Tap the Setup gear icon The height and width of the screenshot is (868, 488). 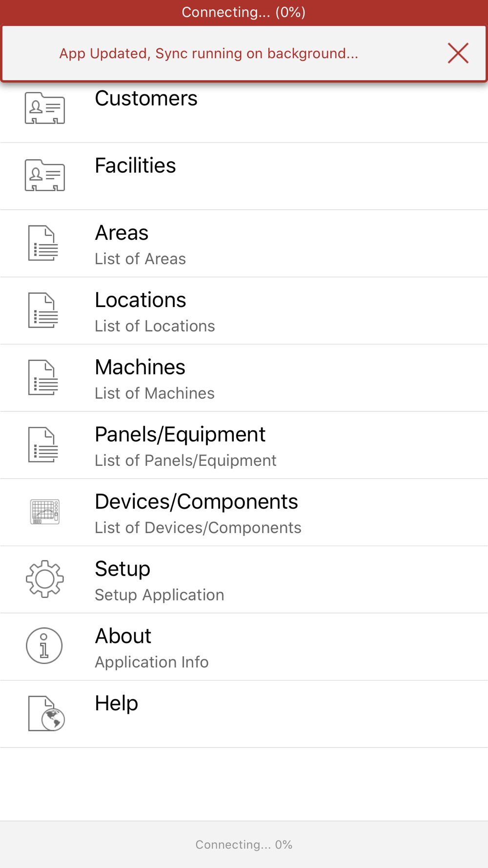pos(45,579)
